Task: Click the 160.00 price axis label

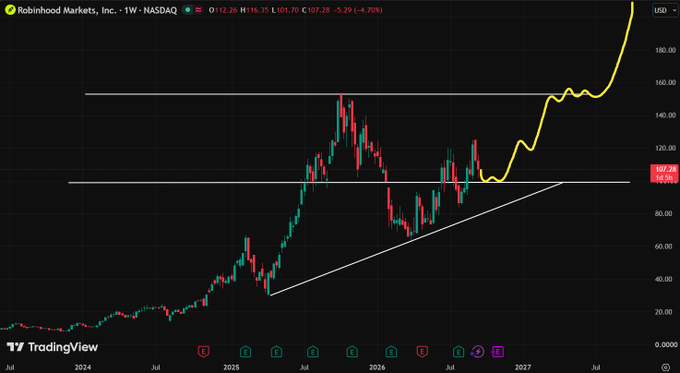Action: click(x=666, y=82)
